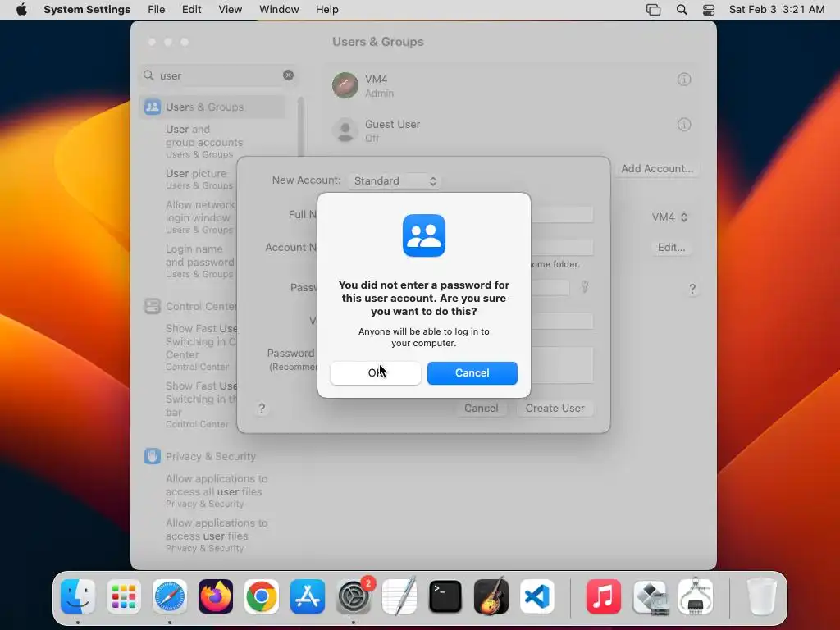Click System Settings icon in Dock

354,596
